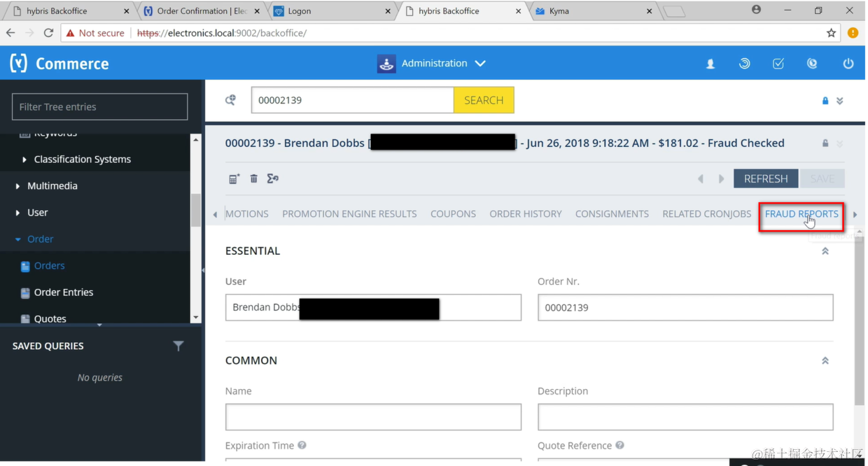Switch to the ORDER HISTORY tab
Image resolution: width=868 pixels, height=466 pixels.
[x=526, y=214]
